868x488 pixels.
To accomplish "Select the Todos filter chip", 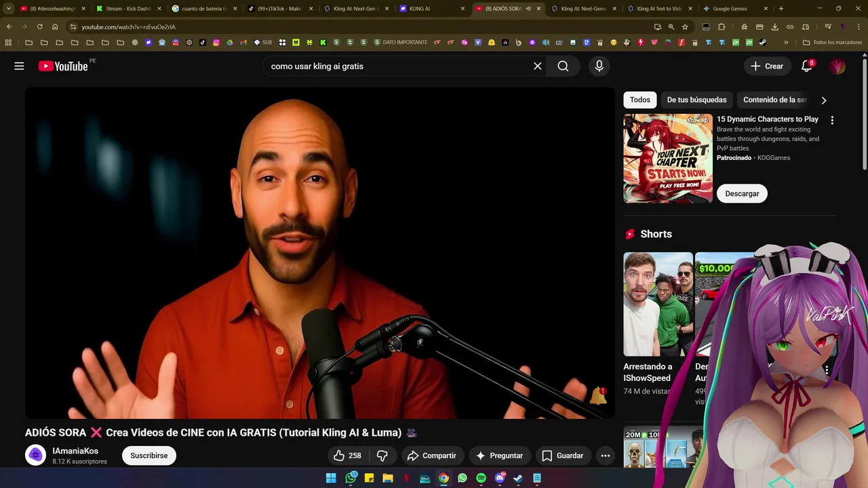I will coord(640,100).
